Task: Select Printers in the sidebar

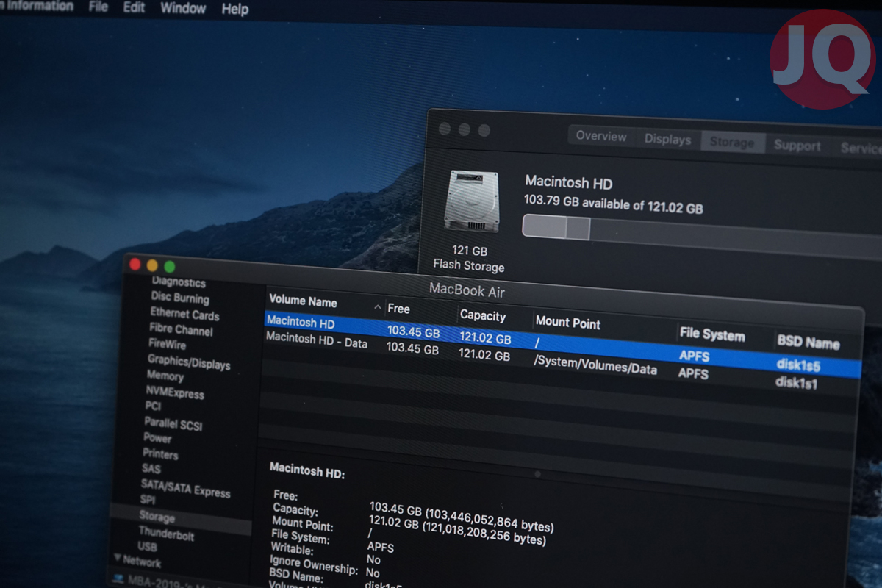Action: (x=160, y=453)
